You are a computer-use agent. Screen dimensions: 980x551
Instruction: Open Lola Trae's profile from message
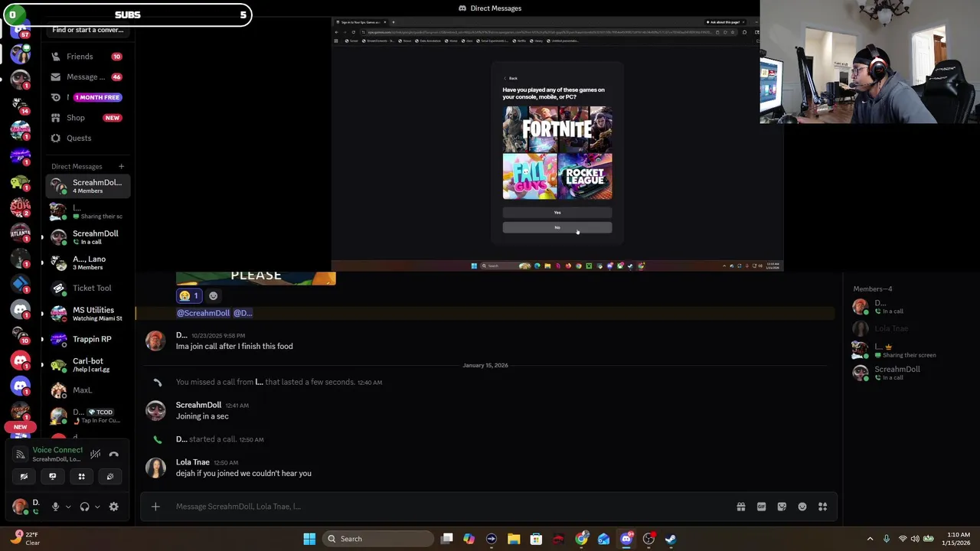point(192,462)
